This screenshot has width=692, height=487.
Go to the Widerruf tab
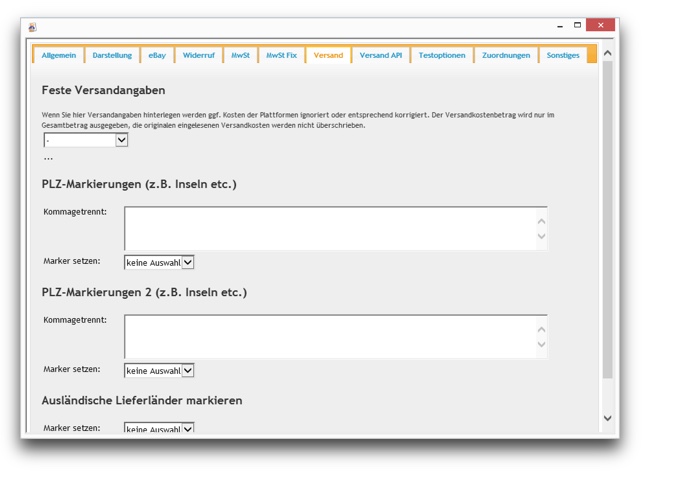click(198, 56)
